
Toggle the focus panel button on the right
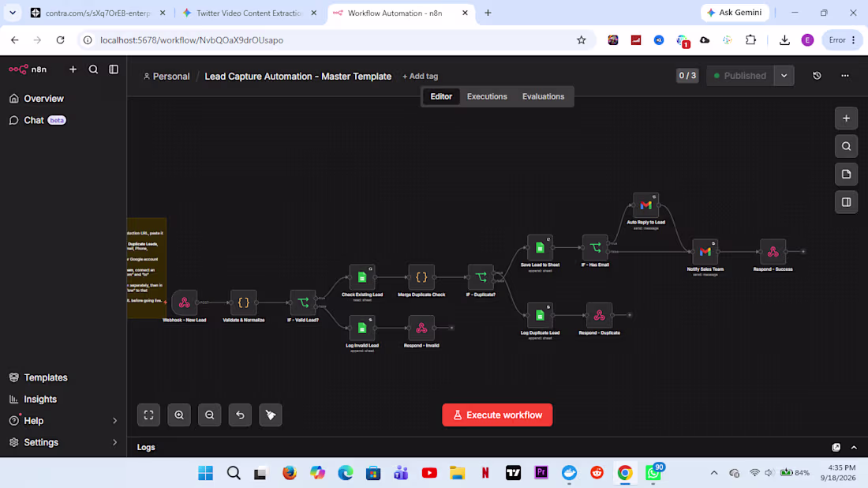coord(847,202)
